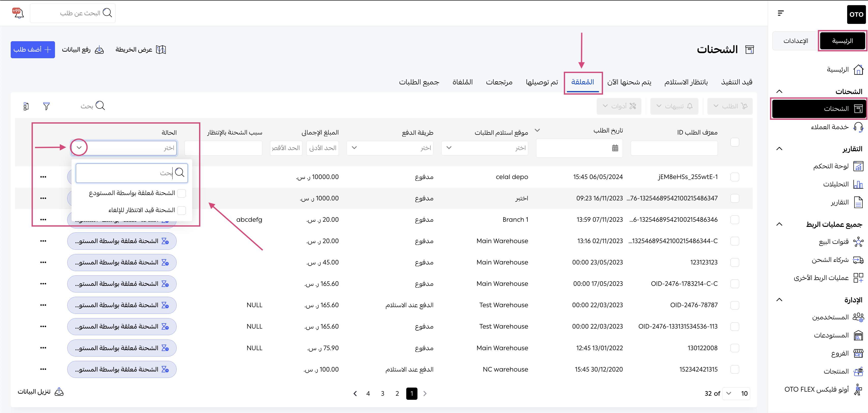Screen dimensions: 868x413
Task: Collapse the التقارير sidebar section
Action: 779,149
